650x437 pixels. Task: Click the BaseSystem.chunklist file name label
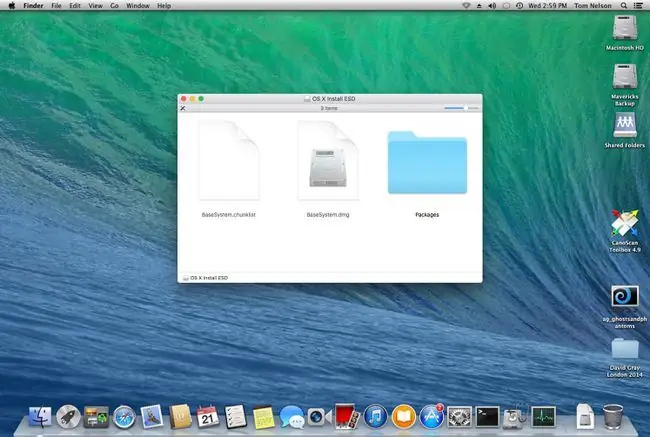click(229, 215)
